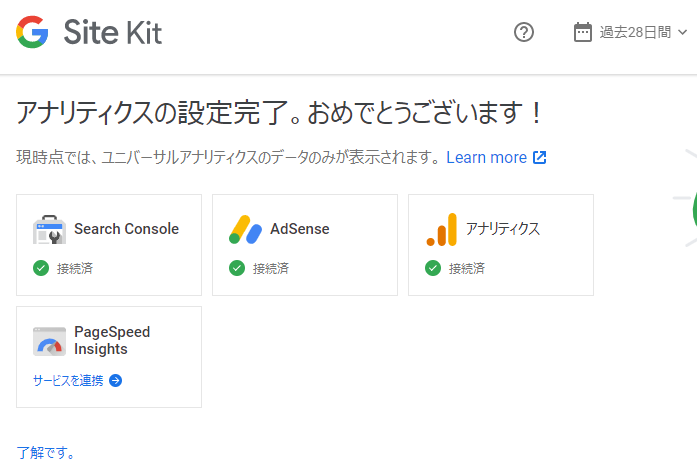
Task: Click the 現時点では、ユニバーサルアナリティクス description text
Action: click(228, 157)
